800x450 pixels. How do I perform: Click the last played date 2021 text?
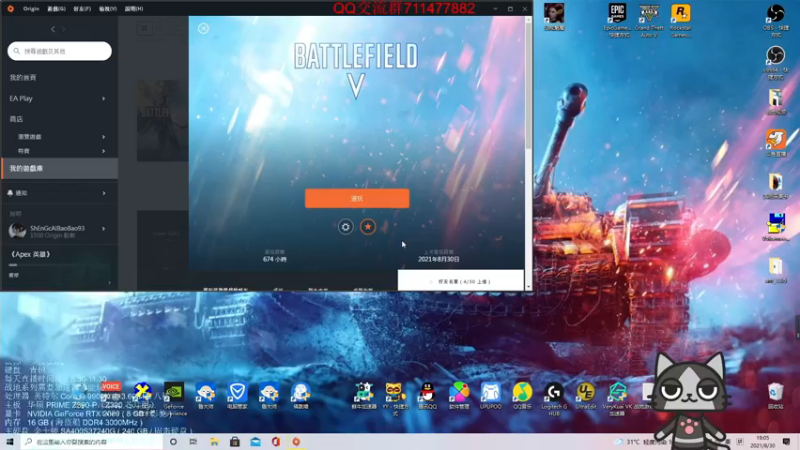pos(439,259)
